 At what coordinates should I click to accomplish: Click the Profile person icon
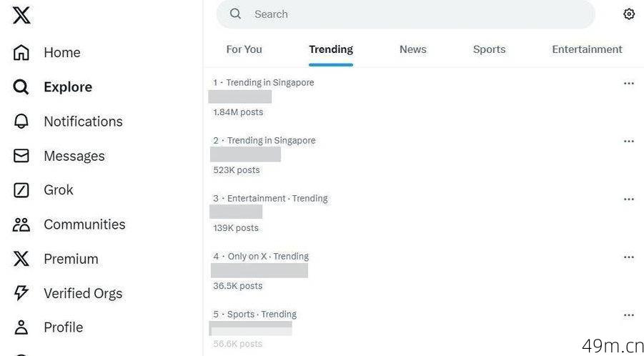[x=21, y=327]
